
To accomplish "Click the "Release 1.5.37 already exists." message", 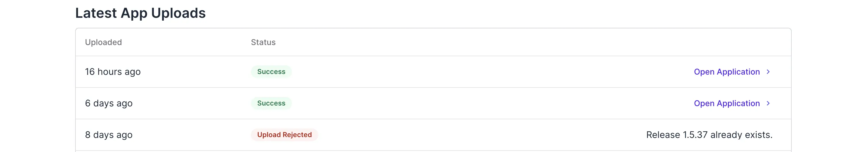I will pos(709,135).
